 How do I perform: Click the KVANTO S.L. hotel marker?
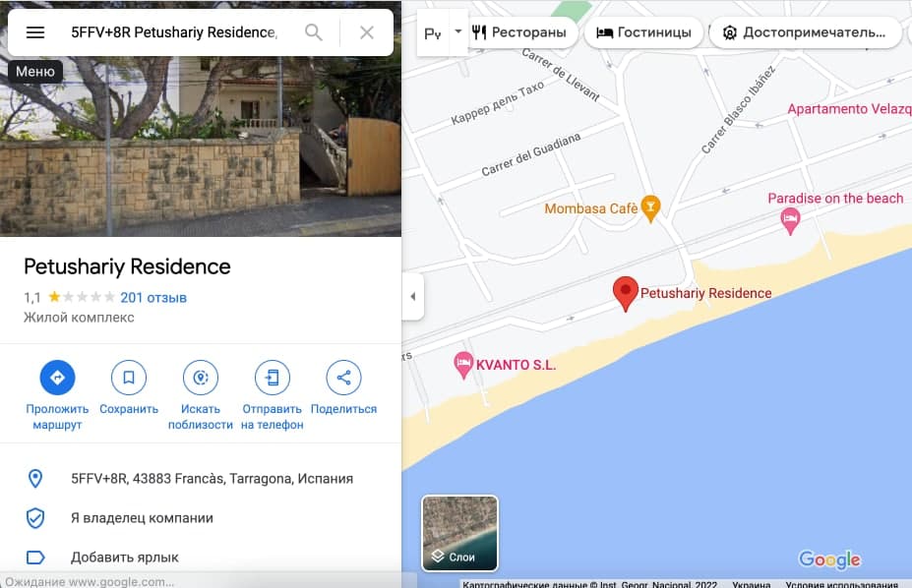463,365
